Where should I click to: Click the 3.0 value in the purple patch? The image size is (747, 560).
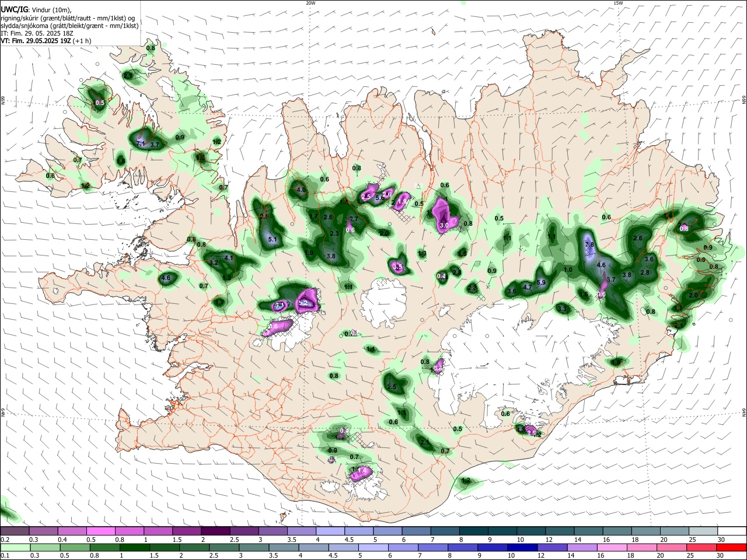[444, 225]
